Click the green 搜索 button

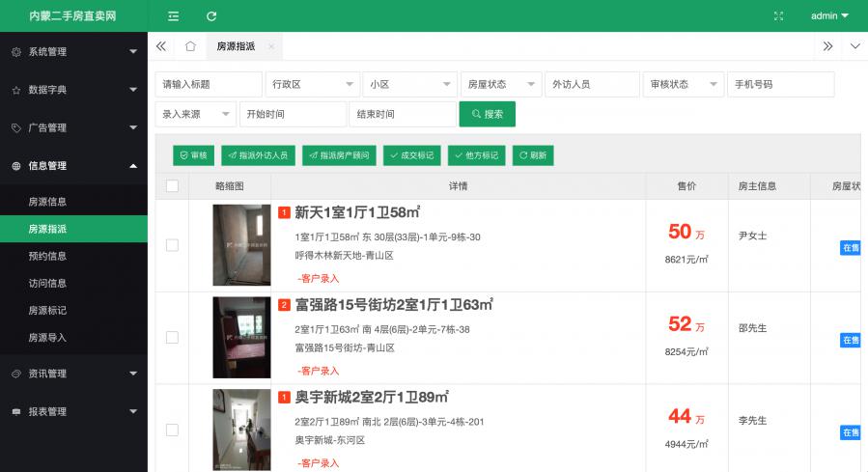point(487,114)
